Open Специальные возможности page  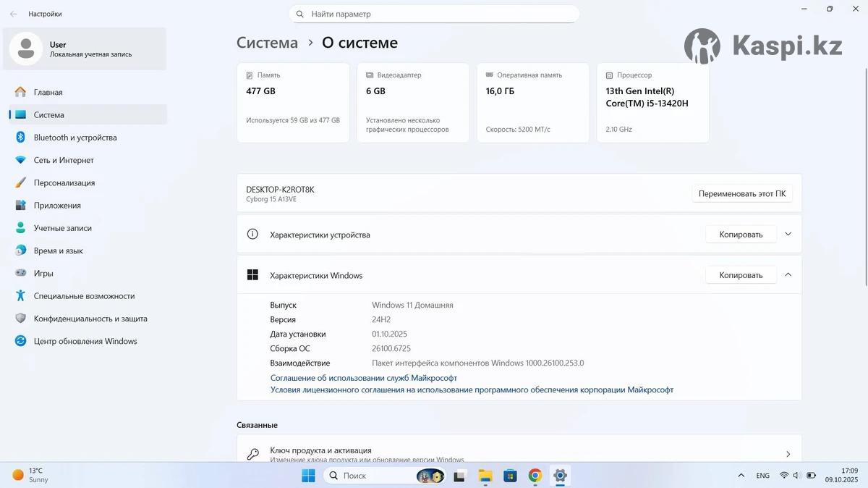[84, 296]
